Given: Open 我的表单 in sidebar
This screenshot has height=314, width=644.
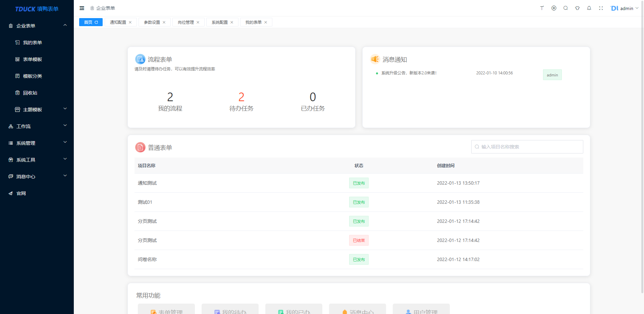Looking at the screenshot, I should pos(37,42).
